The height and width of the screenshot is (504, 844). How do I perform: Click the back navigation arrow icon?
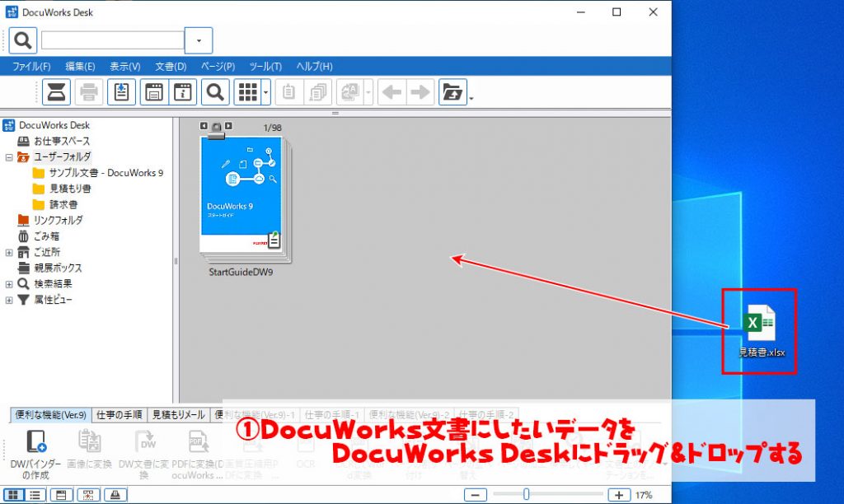coord(392,92)
